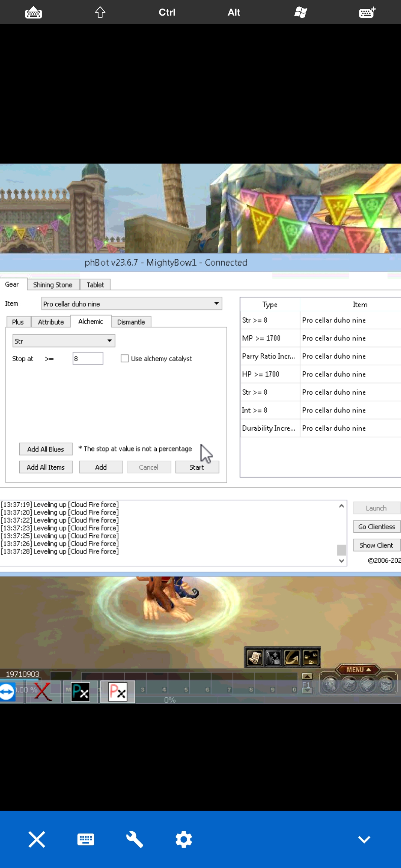Open the wrench tools icon in bottom bar
Image resolution: width=401 pixels, height=868 pixels.
134,839
